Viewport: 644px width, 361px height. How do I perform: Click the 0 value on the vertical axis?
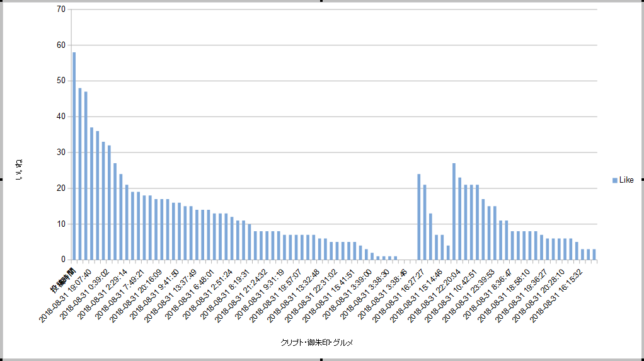pos(62,260)
